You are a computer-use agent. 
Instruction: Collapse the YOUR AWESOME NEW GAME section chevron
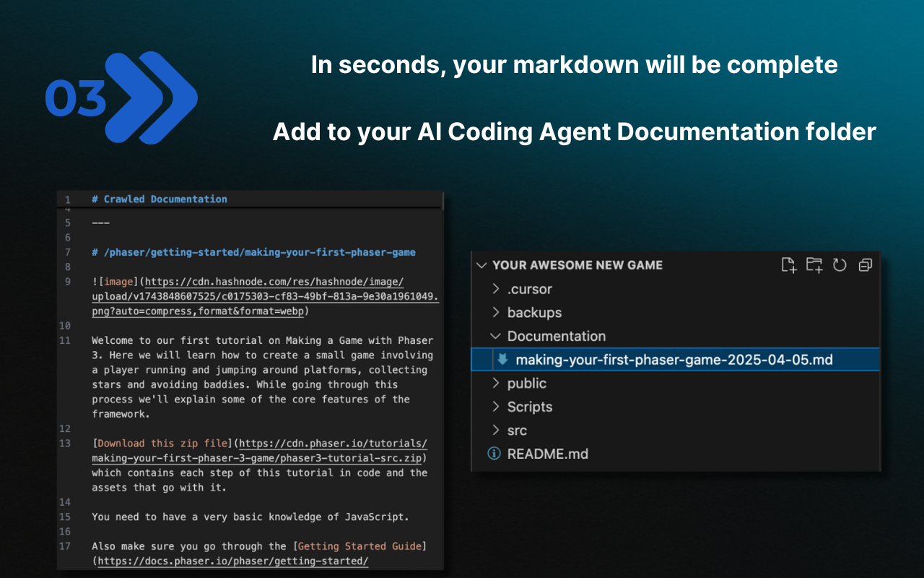481,265
